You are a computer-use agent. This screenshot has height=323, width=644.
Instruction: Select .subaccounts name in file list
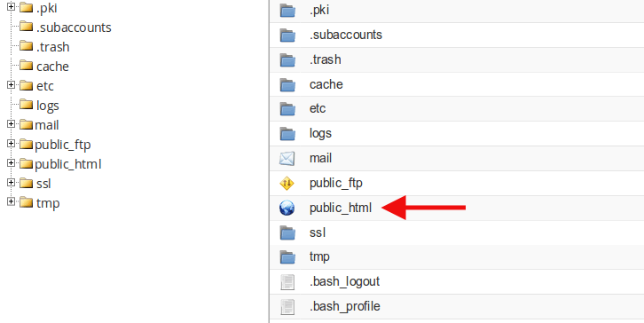pyautogui.click(x=346, y=35)
